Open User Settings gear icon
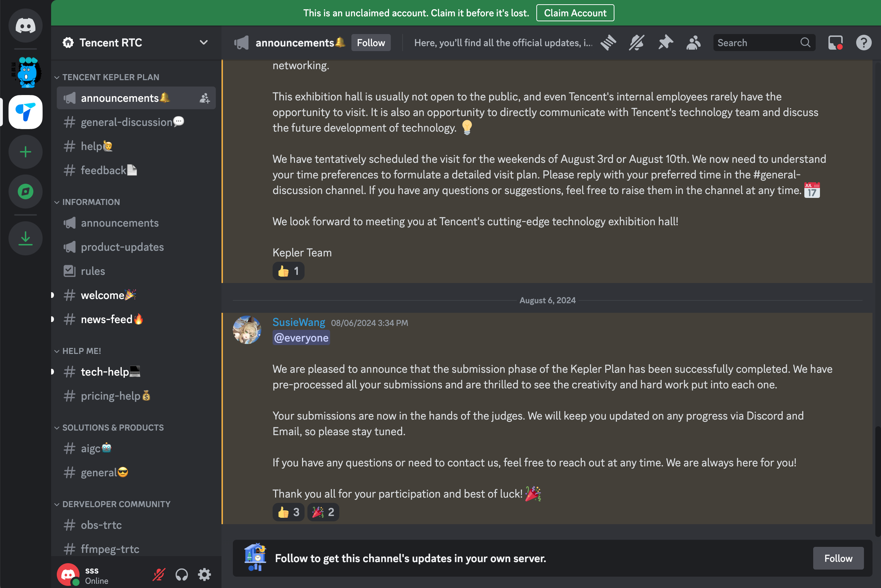This screenshot has width=881, height=588. click(x=204, y=575)
